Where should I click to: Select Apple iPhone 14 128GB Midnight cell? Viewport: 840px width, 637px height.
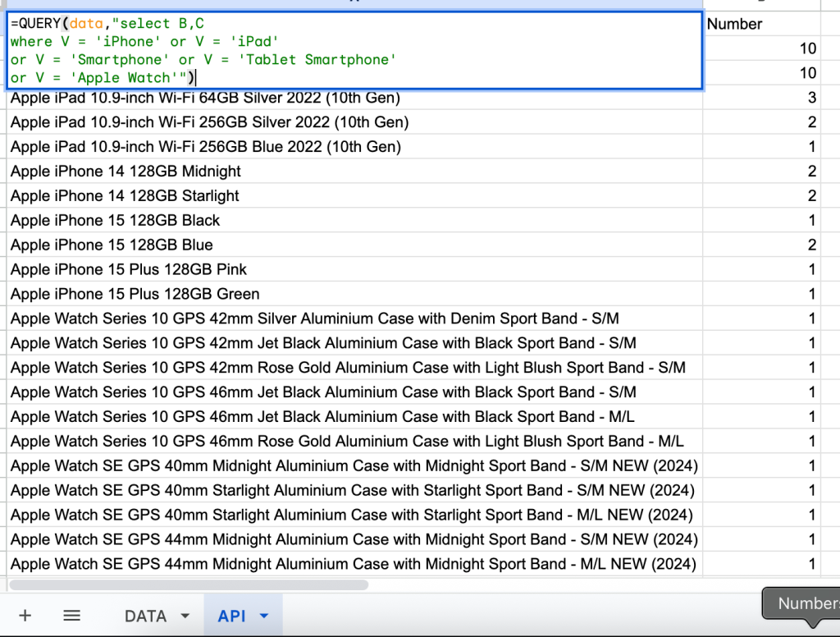[x=126, y=172]
